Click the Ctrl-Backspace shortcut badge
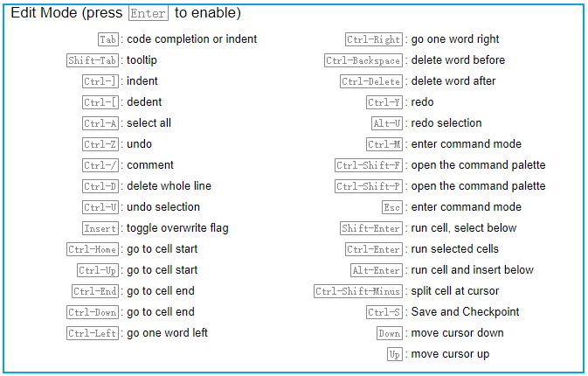 [x=363, y=60]
